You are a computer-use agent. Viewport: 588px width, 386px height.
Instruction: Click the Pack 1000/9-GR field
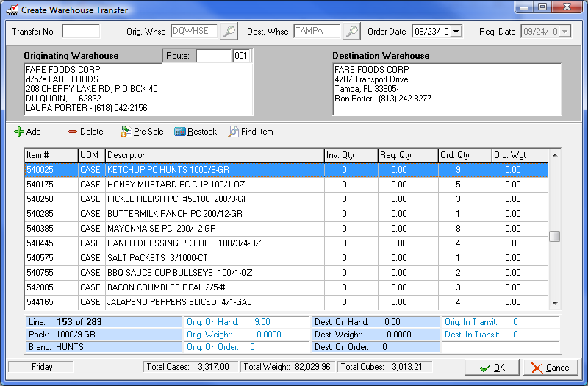[x=104, y=335]
